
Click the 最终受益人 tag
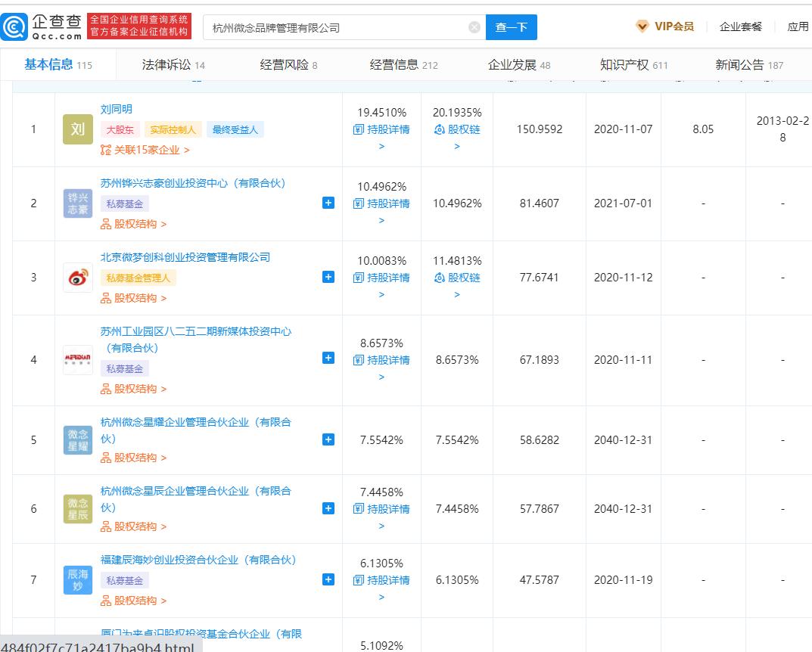click(x=235, y=130)
